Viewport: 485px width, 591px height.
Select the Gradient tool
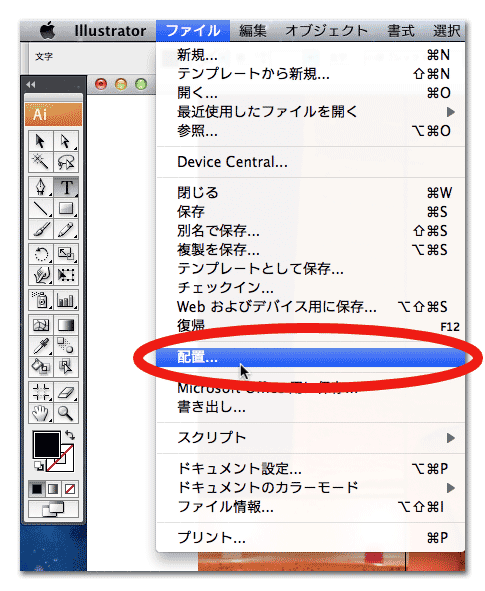(x=66, y=325)
